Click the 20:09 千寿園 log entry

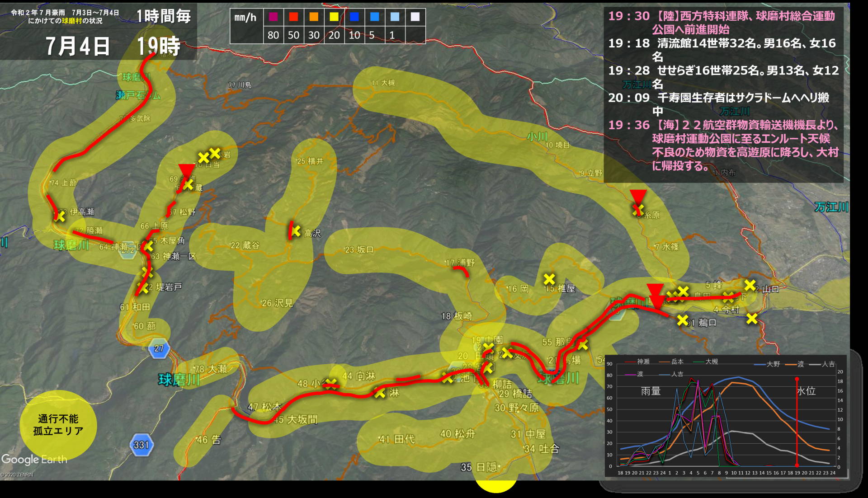point(719,104)
